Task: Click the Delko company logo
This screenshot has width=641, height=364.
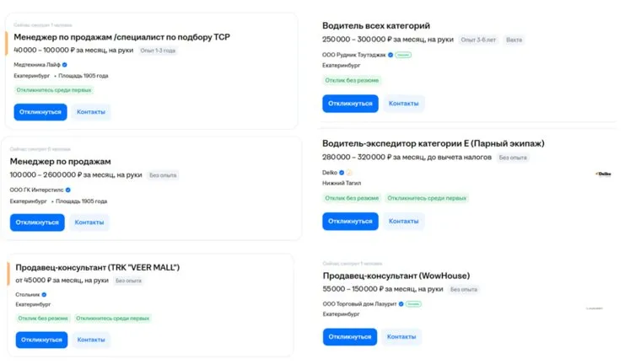Action: click(603, 174)
